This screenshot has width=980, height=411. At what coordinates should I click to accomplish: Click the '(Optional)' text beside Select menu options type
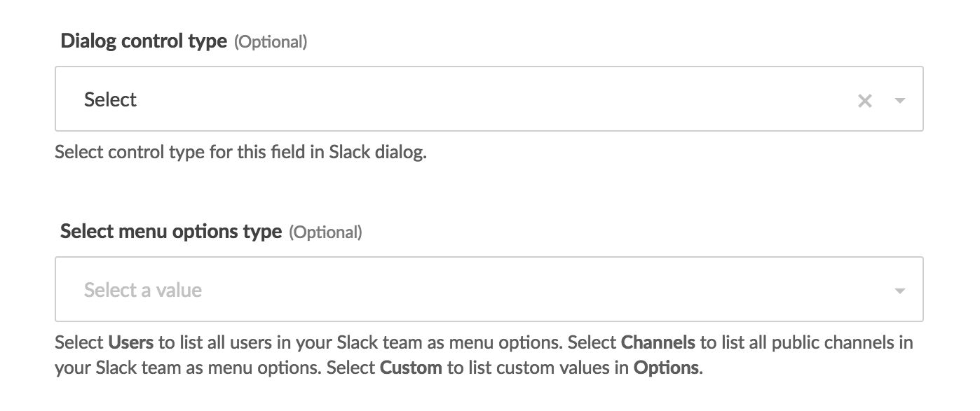326,231
